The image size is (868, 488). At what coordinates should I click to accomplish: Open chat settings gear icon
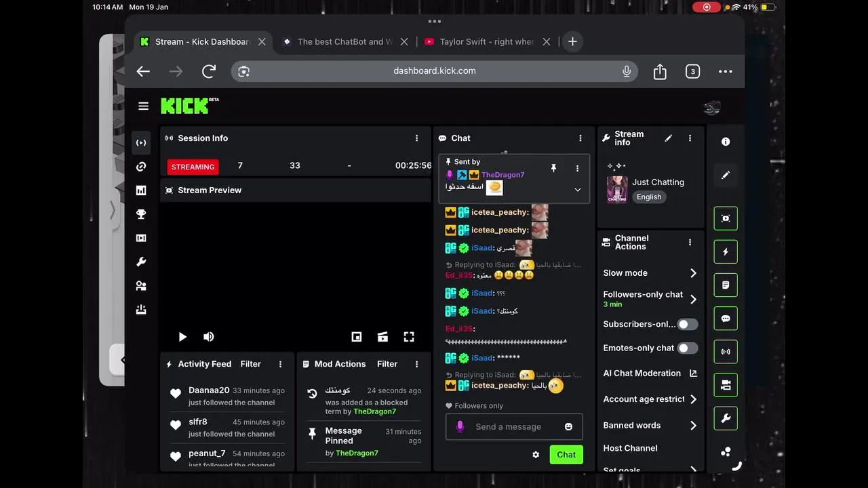[536, 455]
